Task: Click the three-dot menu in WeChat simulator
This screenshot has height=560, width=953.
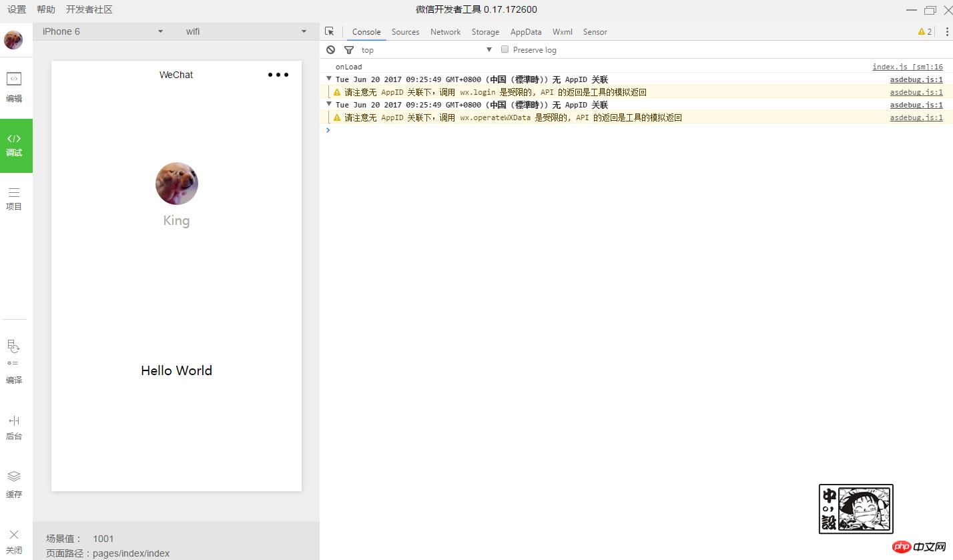Action: click(x=278, y=75)
